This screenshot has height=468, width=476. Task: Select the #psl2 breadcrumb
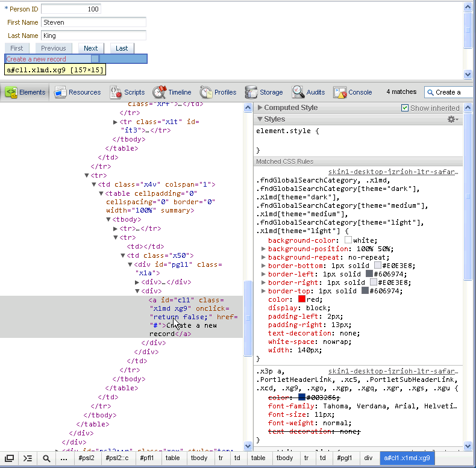pos(86,458)
